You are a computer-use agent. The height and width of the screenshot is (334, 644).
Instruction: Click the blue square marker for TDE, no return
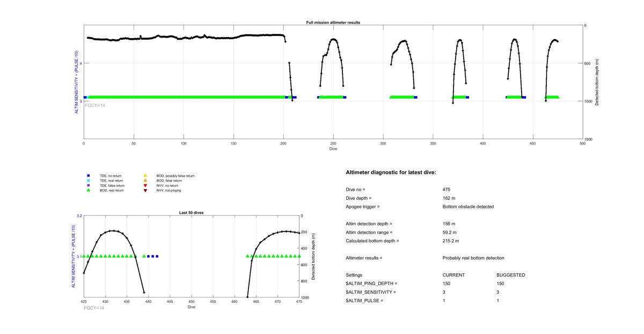coord(89,176)
